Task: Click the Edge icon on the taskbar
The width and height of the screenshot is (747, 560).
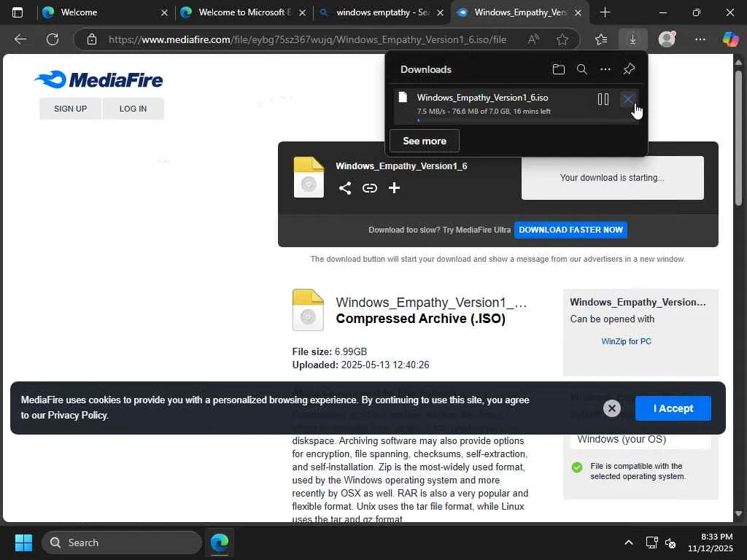Action: pyautogui.click(x=220, y=542)
